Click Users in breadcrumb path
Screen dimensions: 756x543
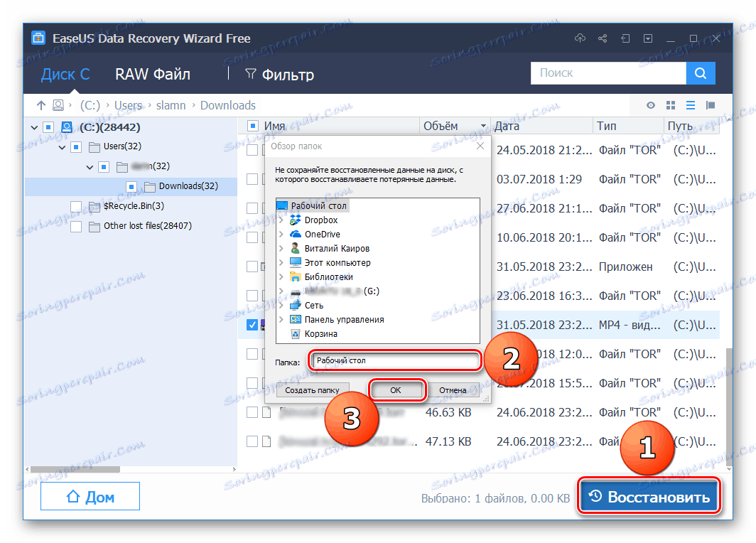point(128,105)
